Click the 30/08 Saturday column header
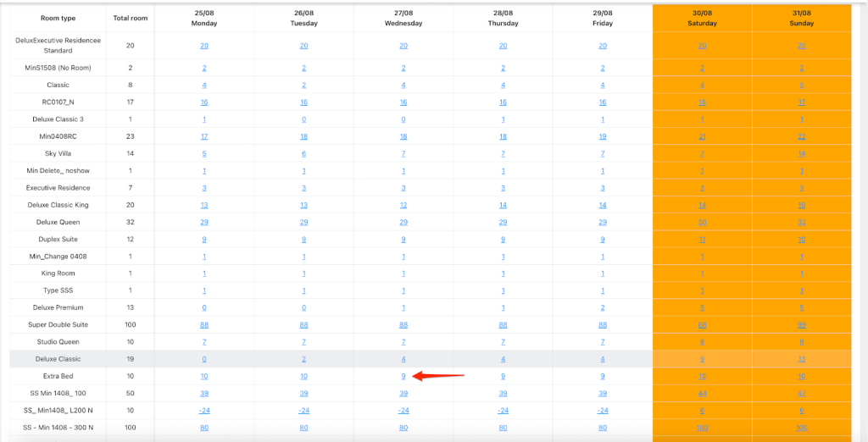Image resolution: width=868 pixels, height=442 pixels. [x=702, y=19]
